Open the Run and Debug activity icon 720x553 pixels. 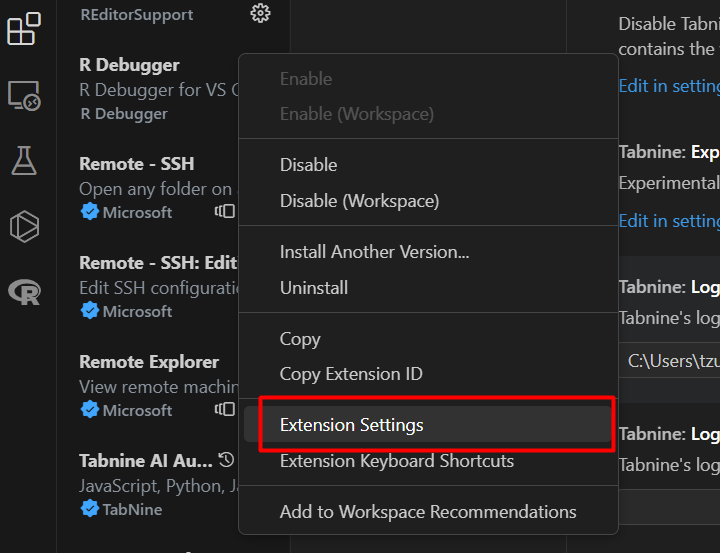click(24, 226)
